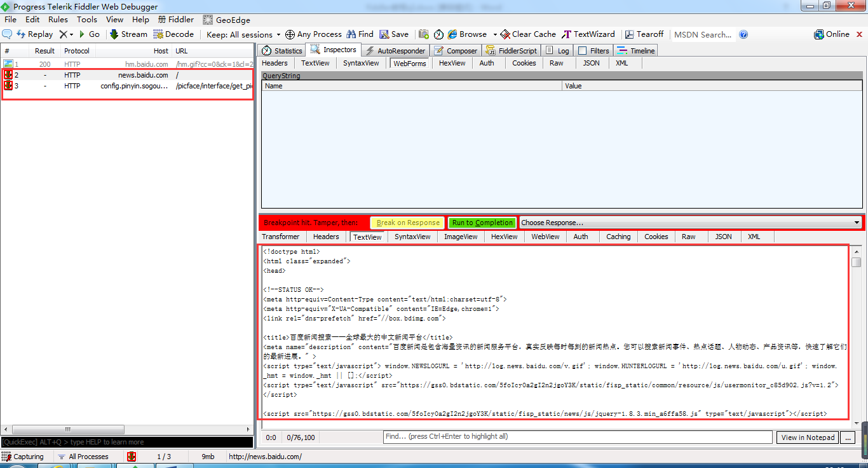Image resolution: width=868 pixels, height=468 pixels.
Task: Open the Filters tab
Action: point(593,51)
